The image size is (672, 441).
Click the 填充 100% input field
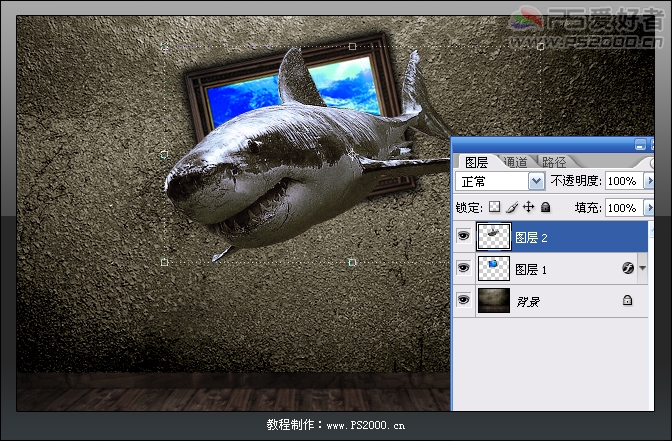click(x=624, y=208)
